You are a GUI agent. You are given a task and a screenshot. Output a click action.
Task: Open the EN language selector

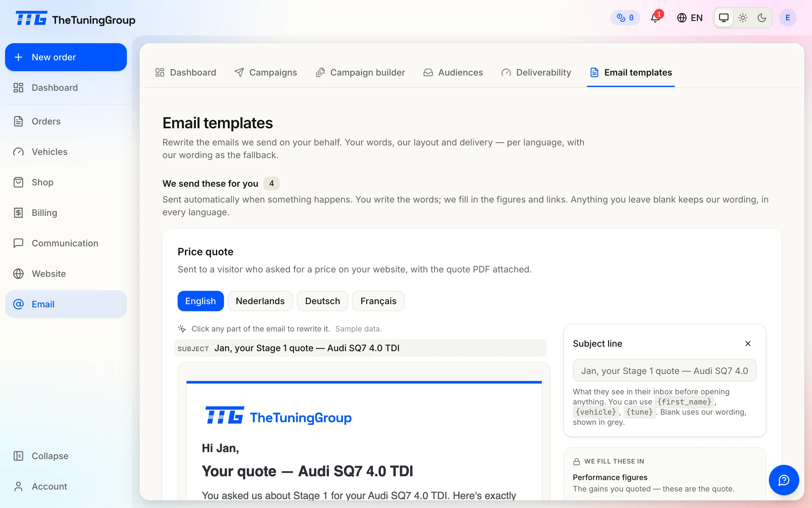(x=690, y=18)
